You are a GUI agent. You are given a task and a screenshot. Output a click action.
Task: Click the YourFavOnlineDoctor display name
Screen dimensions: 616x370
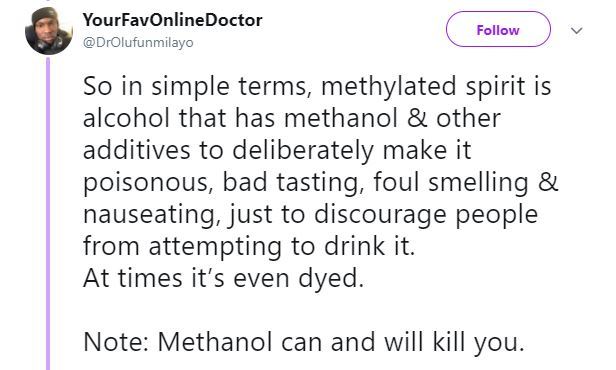point(172,20)
